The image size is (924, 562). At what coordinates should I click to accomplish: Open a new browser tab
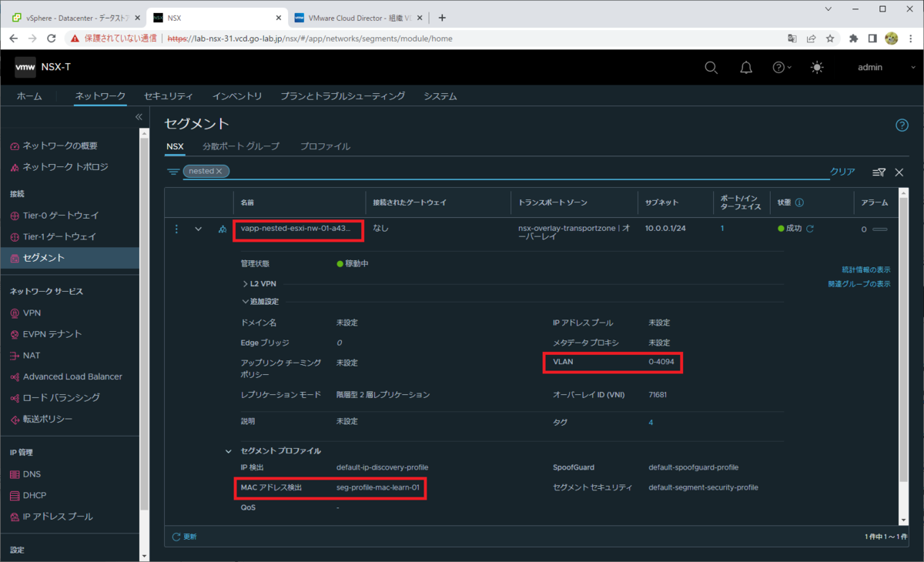tap(442, 18)
